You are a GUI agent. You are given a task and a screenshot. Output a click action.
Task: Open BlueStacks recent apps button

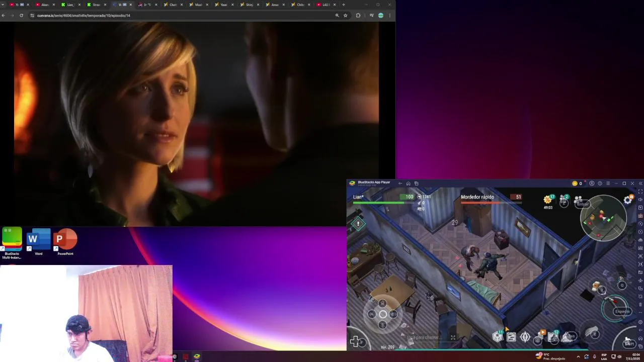416,184
